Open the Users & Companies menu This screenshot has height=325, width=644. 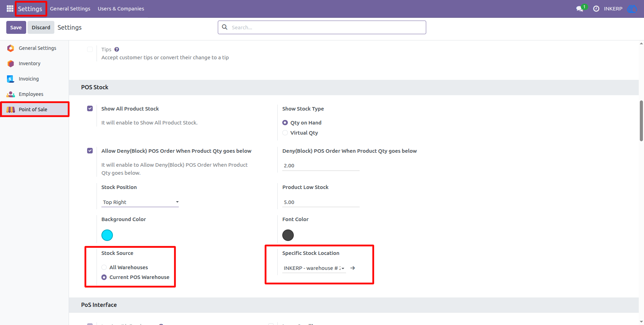[121, 9]
